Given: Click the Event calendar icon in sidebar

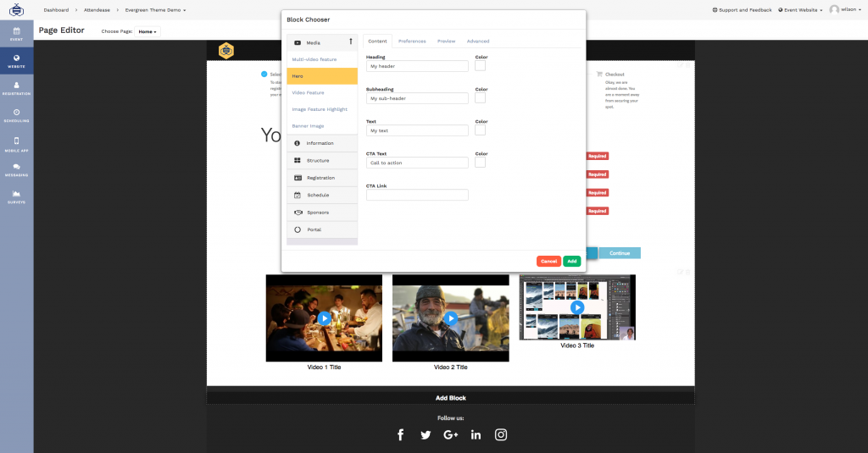Looking at the screenshot, I should pos(16,33).
